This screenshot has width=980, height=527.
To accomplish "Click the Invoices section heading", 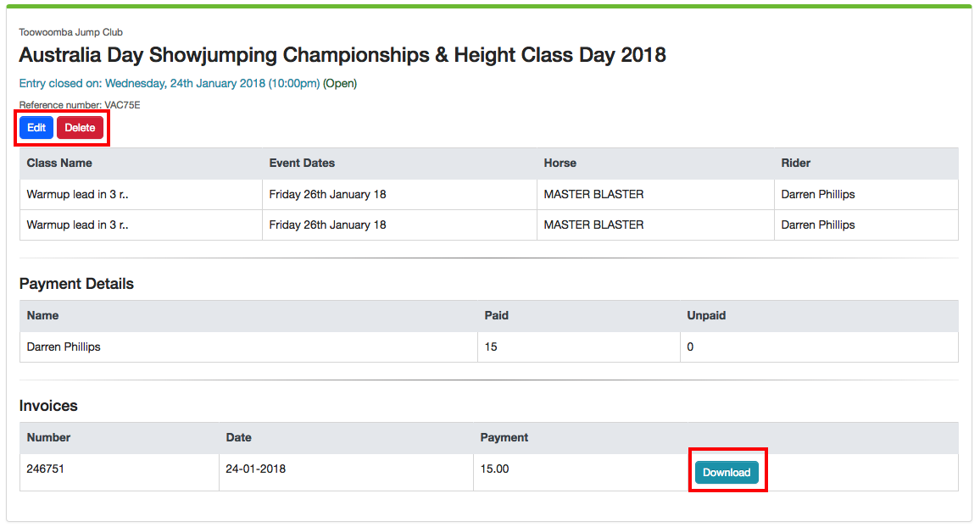I will (x=48, y=406).
